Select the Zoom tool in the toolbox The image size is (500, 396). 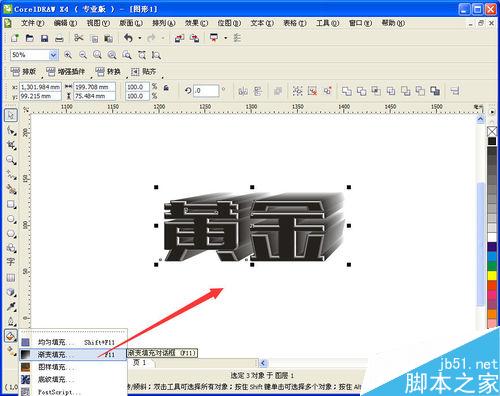[x=11, y=160]
